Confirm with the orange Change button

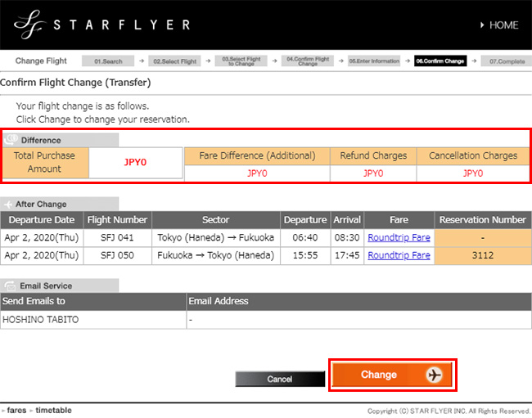tap(392, 375)
